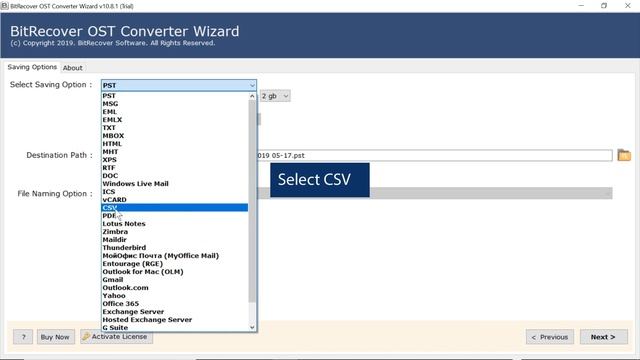
Task: Choose HTML saving option
Action: pyautogui.click(x=175, y=144)
